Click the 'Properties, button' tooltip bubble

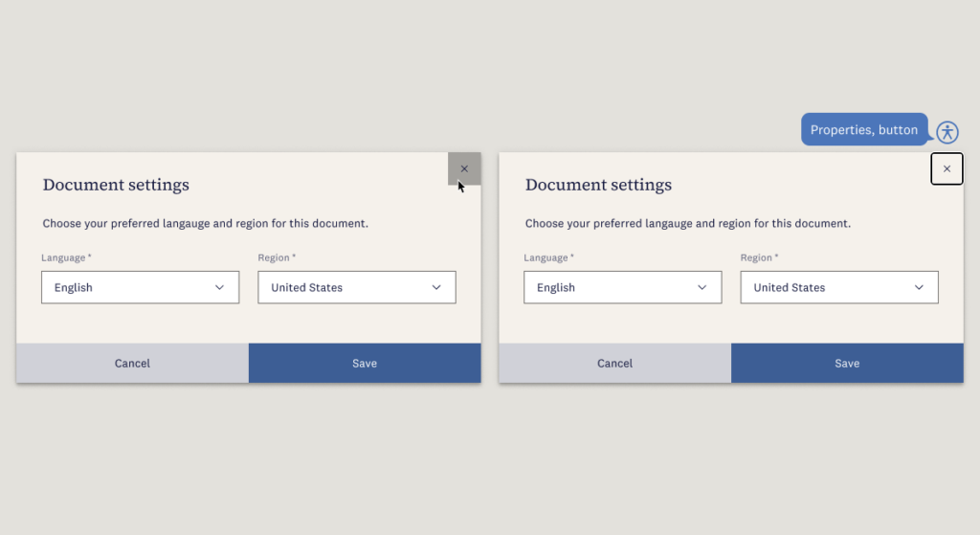pos(864,129)
